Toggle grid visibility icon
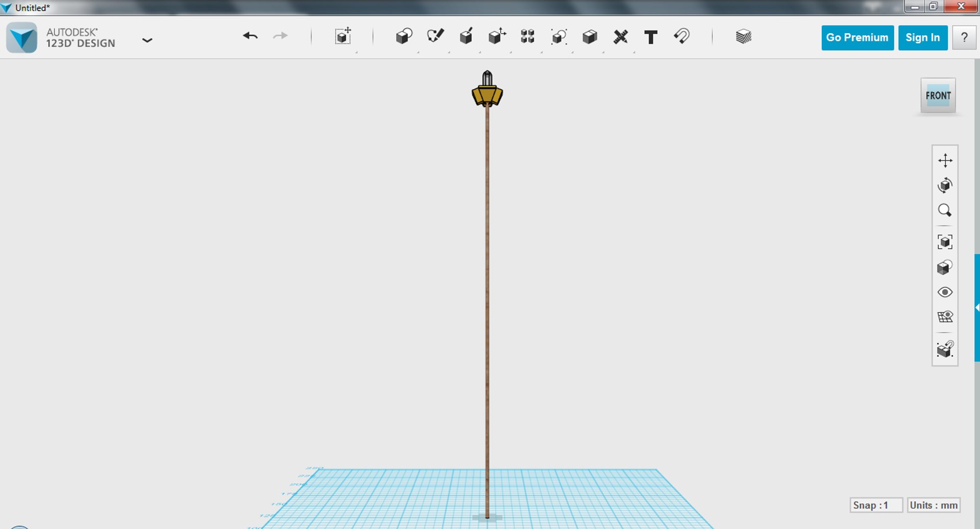980x529 pixels. point(945,317)
